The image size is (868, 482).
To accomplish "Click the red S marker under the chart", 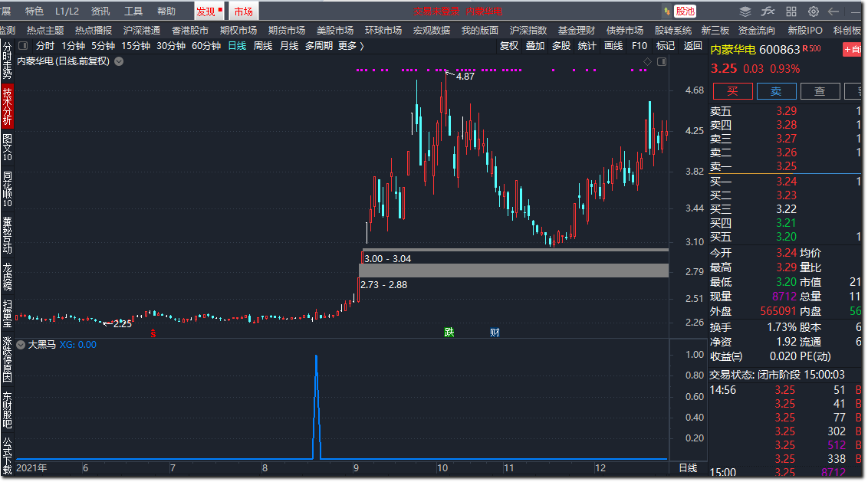I will (x=153, y=333).
